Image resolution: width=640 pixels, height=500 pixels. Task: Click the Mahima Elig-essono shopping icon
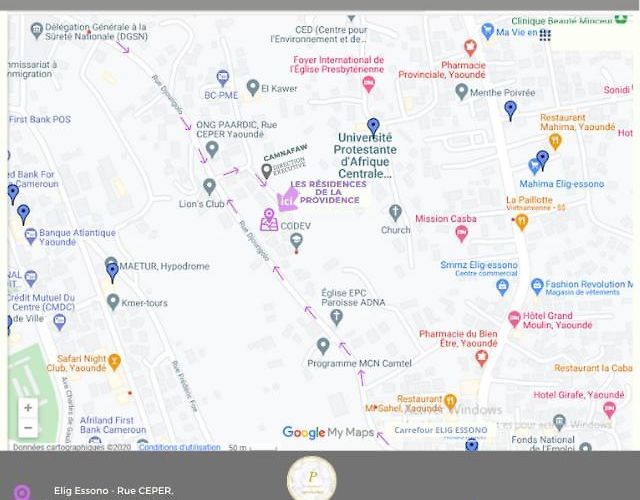point(534,167)
